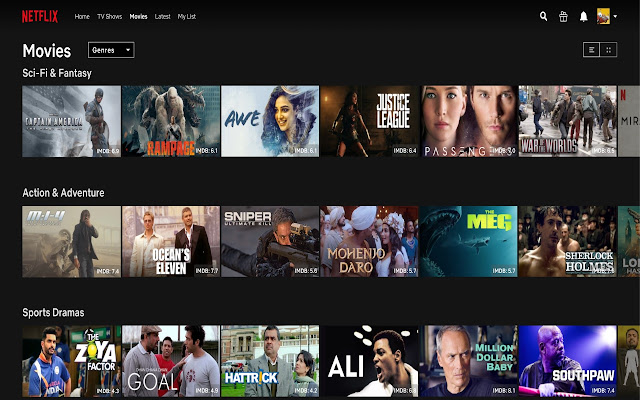Select the Hattrick movie thumbnail
The width and height of the screenshot is (640, 400).
point(270,361)
